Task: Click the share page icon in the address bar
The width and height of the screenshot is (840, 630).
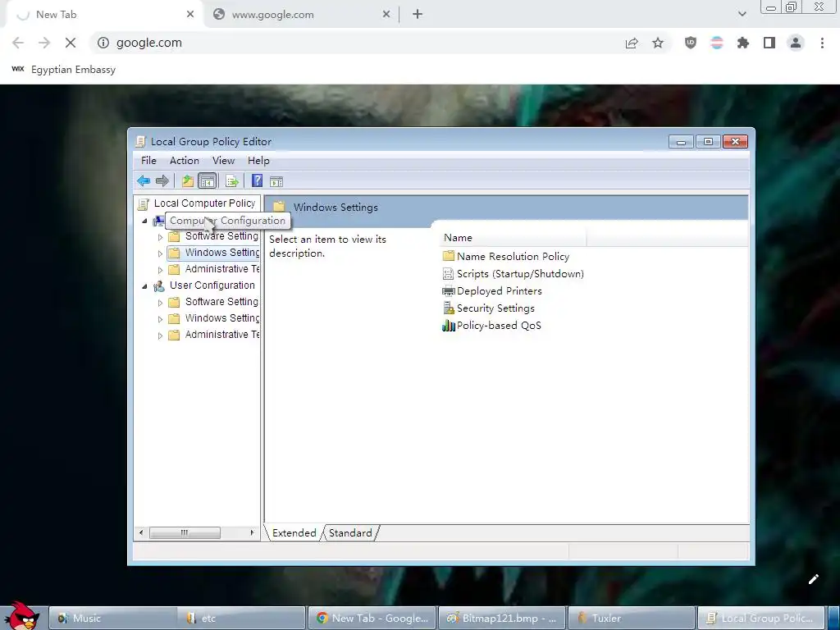Action: pos(632,43)
